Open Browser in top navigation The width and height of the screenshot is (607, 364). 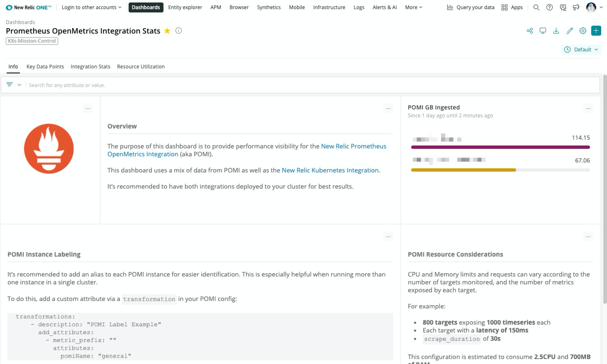point(239,7)
